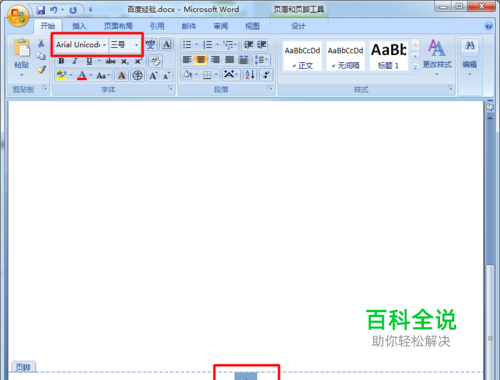Open the font name dropdown arrow

(104, 45)
